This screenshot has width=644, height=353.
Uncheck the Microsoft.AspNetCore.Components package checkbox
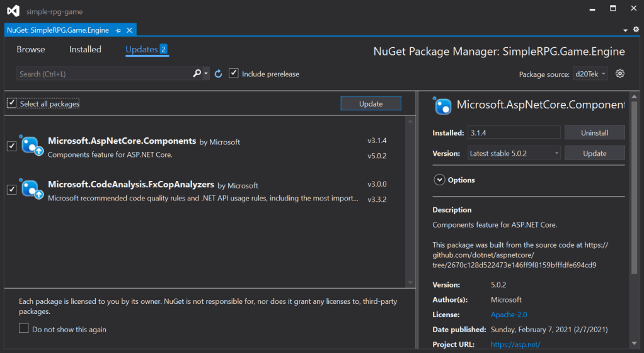click(x=11, y=146)
